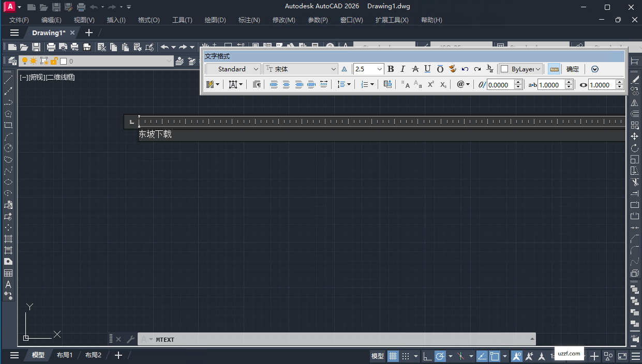Toggle the grid display in the status bar
642x364 pixels.
point(393,356)
